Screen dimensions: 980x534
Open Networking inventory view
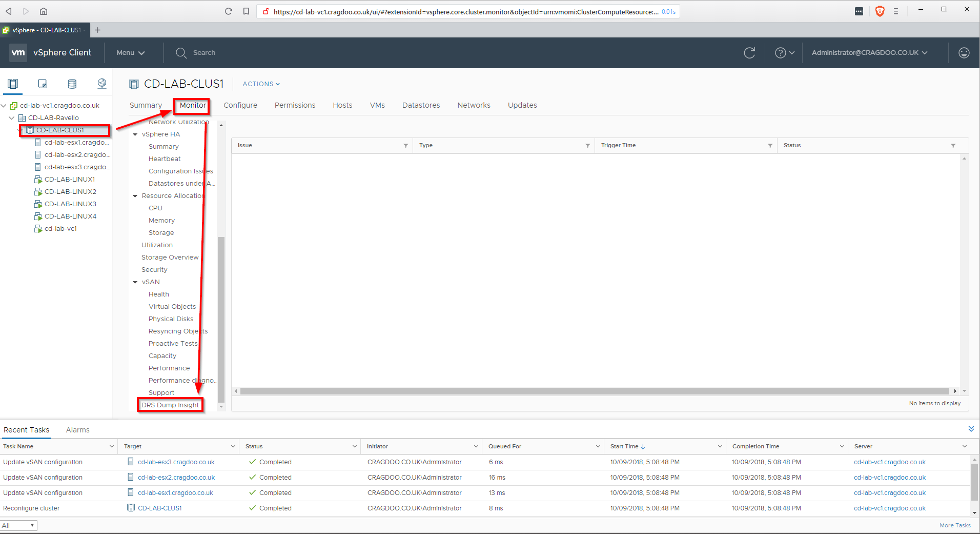[102, 84]
